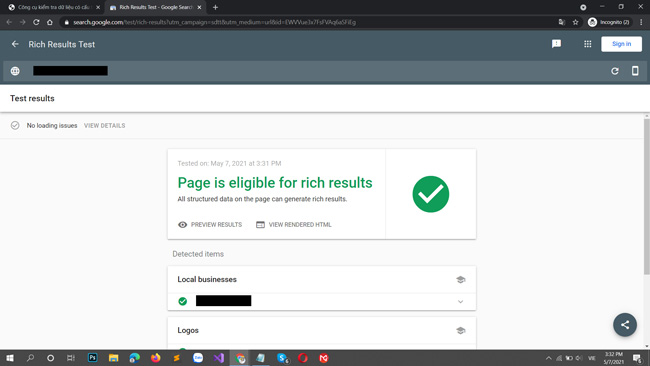
Task: Open File Explorer from the taskbar
Action: (114, 358)
